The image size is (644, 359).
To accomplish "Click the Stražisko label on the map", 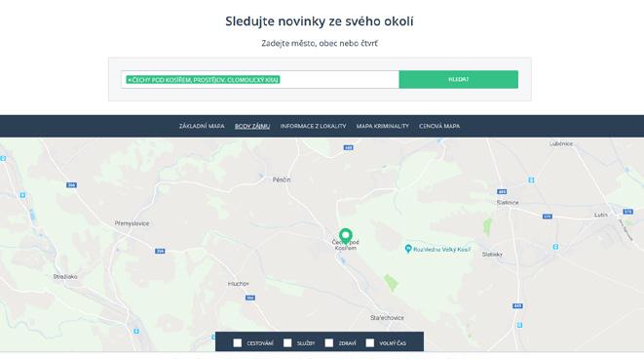I will (x=65, y=277).
